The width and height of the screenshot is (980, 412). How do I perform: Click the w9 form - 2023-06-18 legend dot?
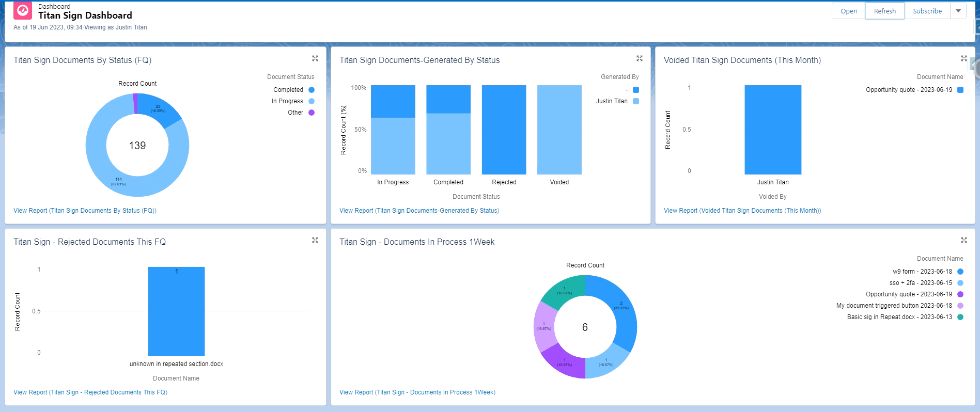tap(960, 272)
